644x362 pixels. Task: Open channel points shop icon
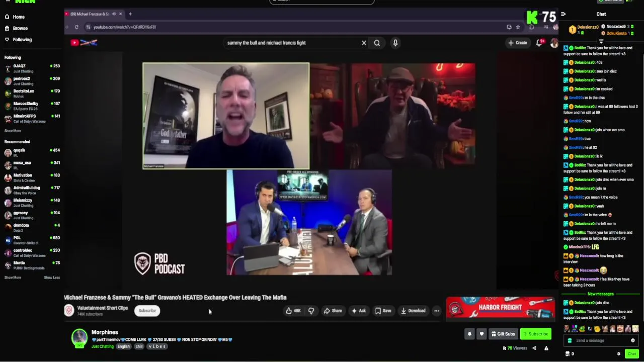click(568, 354)
